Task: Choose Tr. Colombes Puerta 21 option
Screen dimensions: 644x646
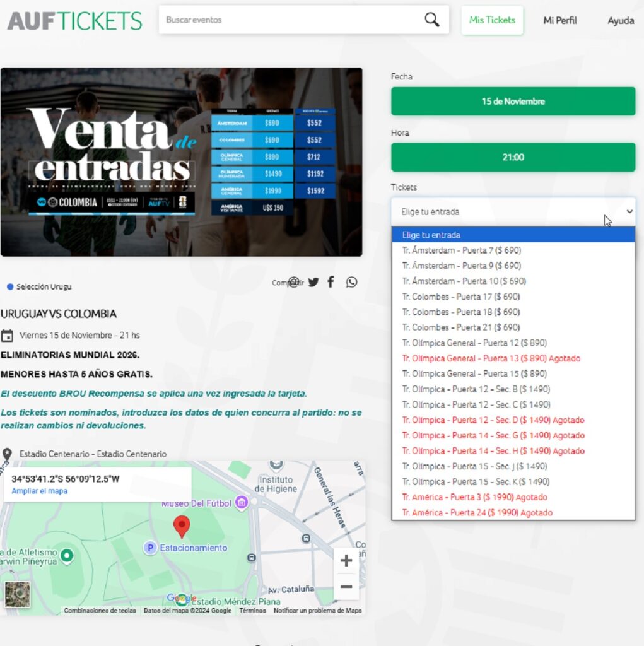Action: point(513,327)
